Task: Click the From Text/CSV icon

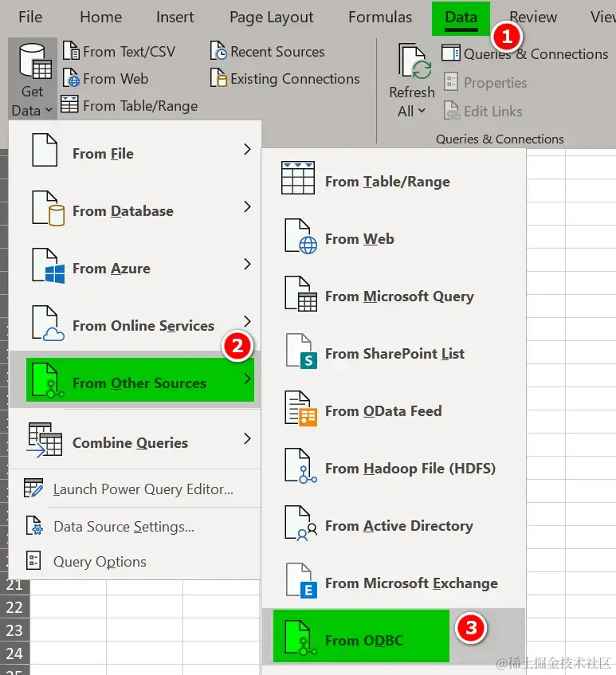Action: 71,51
